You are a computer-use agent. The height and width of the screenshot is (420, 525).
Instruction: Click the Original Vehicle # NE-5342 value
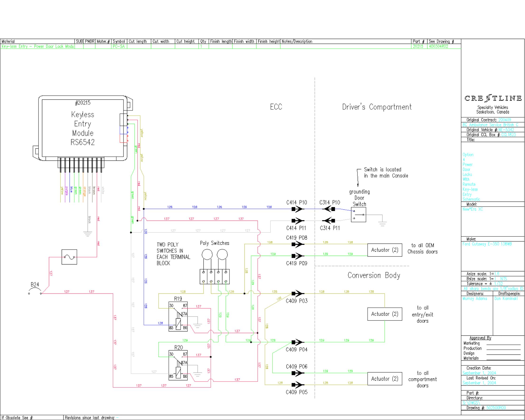(x=506, y=130)
